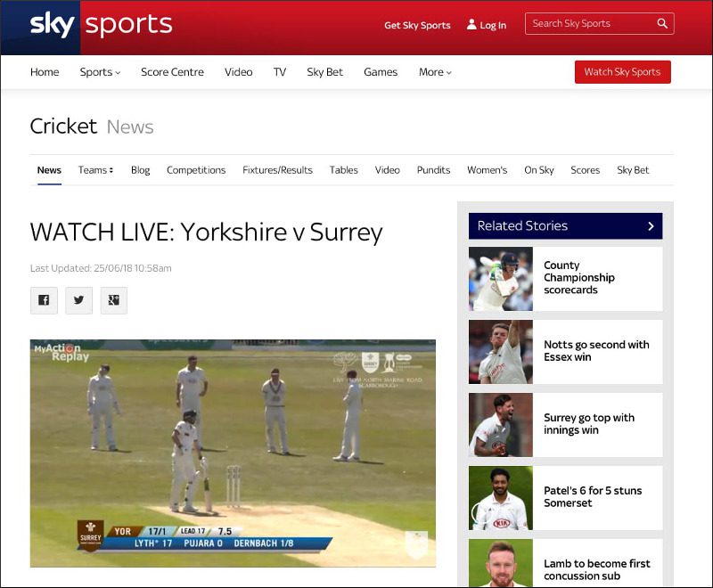
Task: Switch to the On Sky tab
Action: (x=539, y=170)
